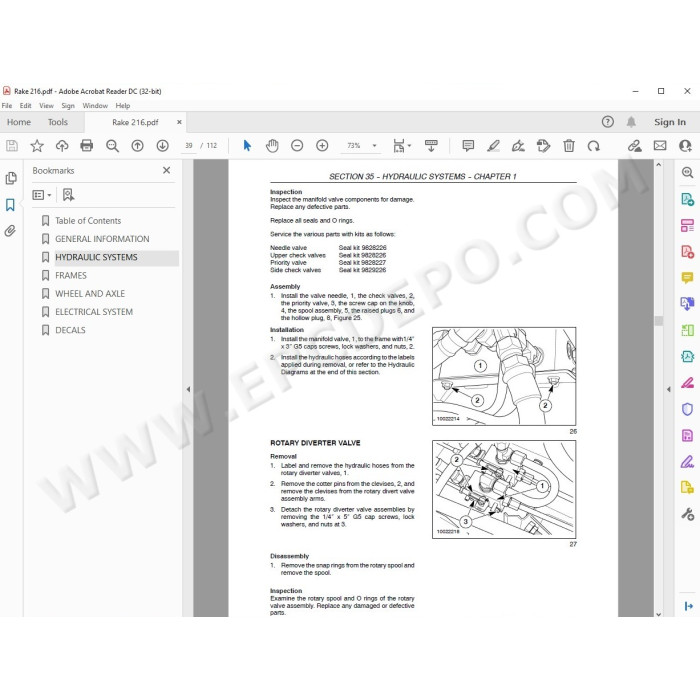700x700 pixels.
Task: Open Protect shield tool in right pane
Action: tap(688, 409)
